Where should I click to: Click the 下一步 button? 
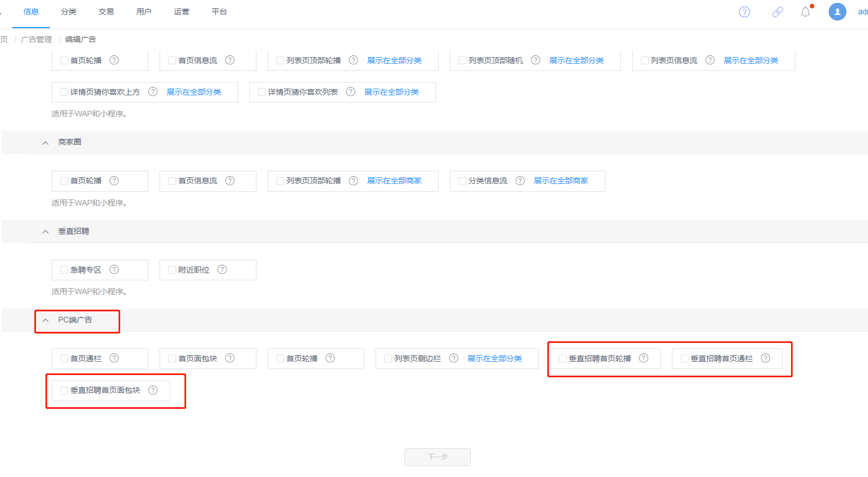[x=438, y=457]
